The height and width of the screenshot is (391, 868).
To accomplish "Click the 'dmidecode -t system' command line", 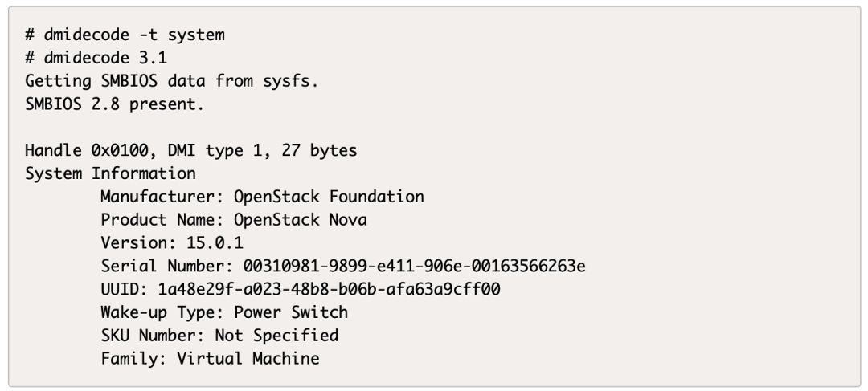I will pyautogui.click(x=125, y=35).
